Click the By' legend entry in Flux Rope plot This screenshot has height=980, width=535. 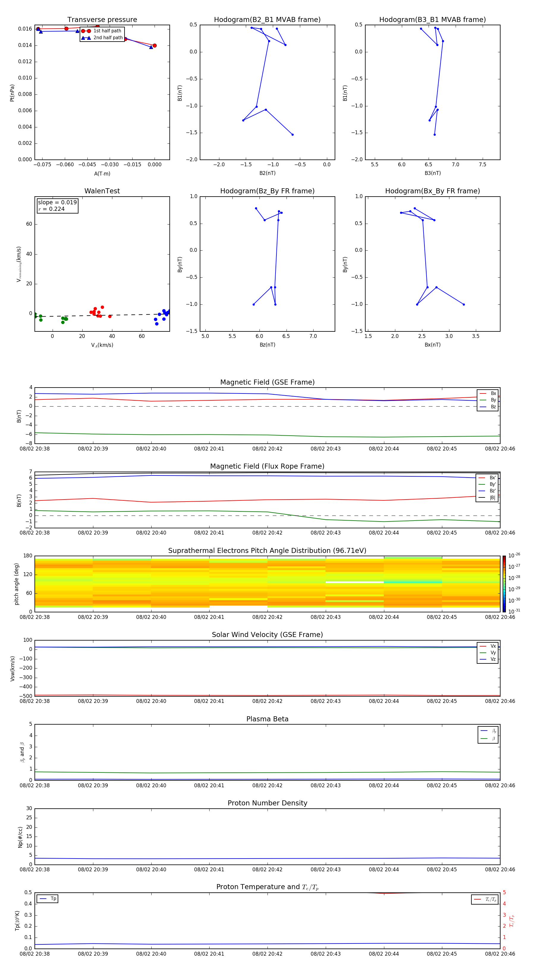pyautogui.click(x=487, y=484)
